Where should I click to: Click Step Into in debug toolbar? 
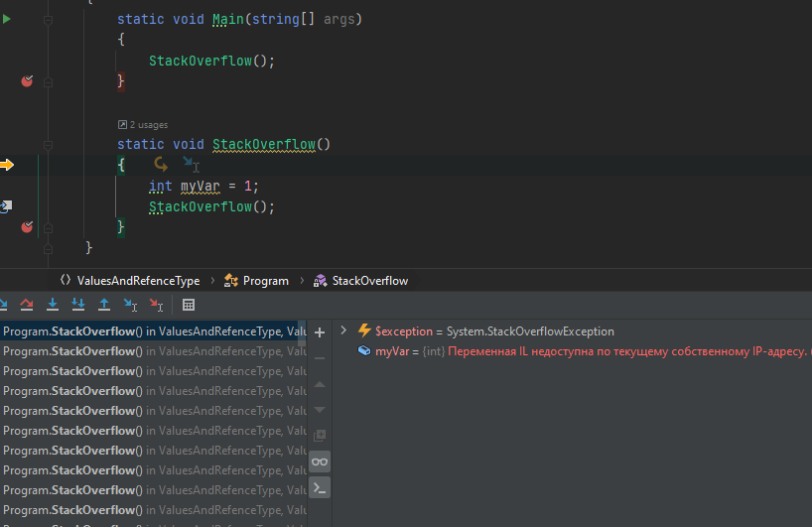point(53,305)
